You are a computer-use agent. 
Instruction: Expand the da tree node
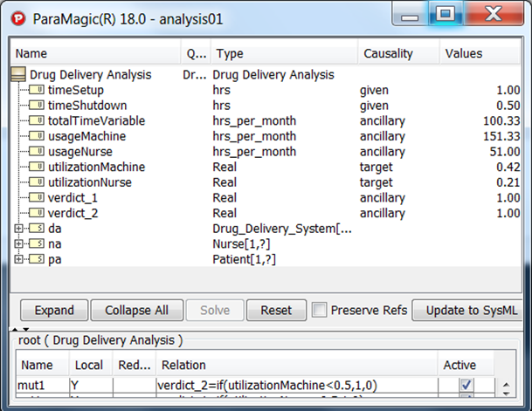coord(18,229)
